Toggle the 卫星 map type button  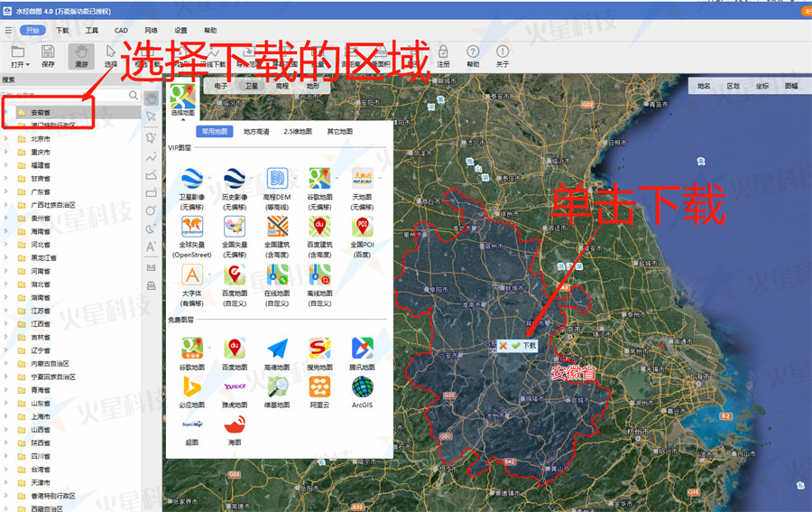(x=251, y=86)
